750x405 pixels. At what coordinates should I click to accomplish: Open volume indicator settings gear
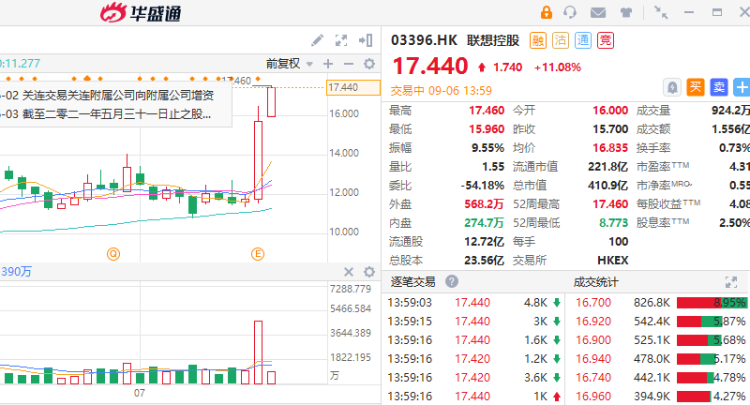coord(369,272)
